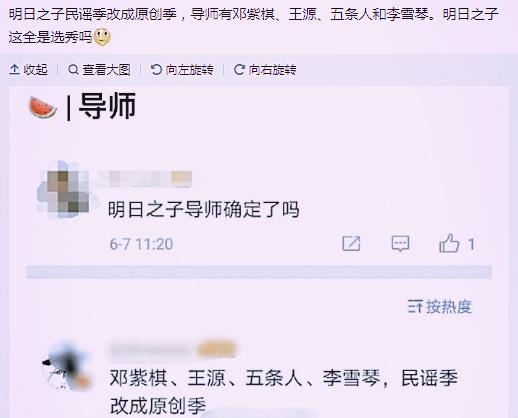Collapse the image with 收起

pos(28,70)
